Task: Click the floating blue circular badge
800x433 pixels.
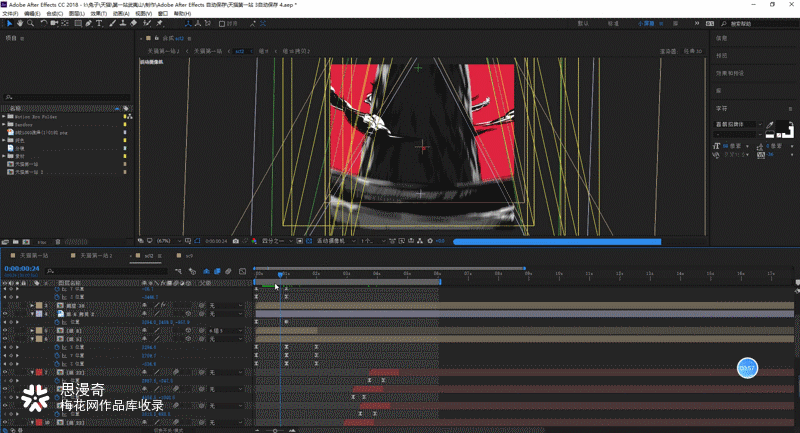Action: 747,369
